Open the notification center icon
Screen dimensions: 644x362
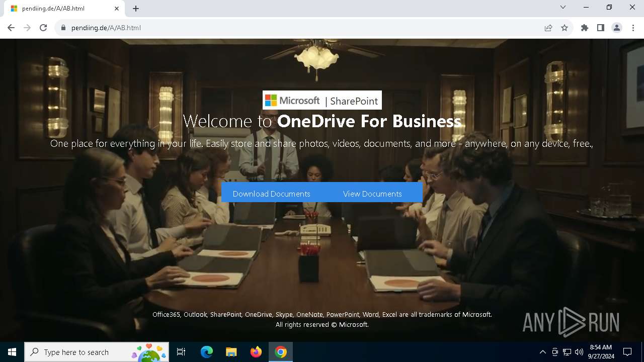627,352
